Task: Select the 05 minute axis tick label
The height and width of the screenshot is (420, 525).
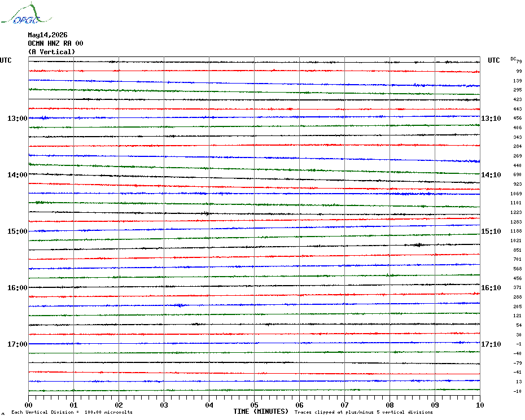Action: (254, 405)
